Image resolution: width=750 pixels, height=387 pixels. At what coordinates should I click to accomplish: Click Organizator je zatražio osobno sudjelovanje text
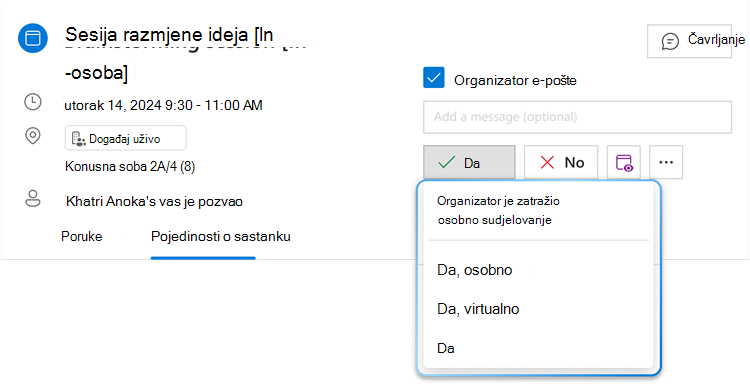498,210
